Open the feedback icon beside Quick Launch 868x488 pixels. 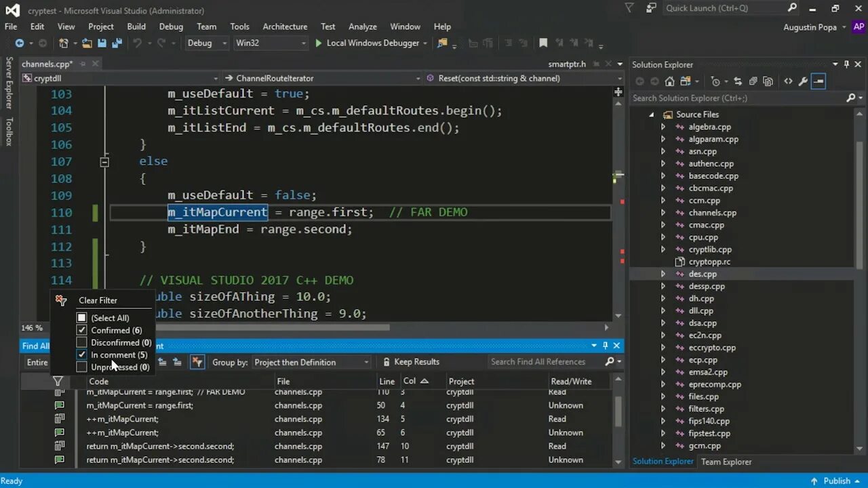click(x=651, y=8)
